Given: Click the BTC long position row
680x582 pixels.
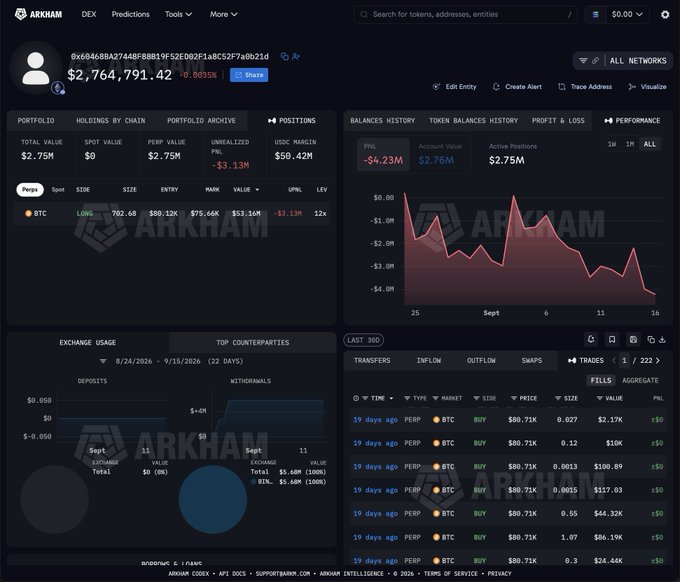Looking at the screenshot, I should click(171, 213).
